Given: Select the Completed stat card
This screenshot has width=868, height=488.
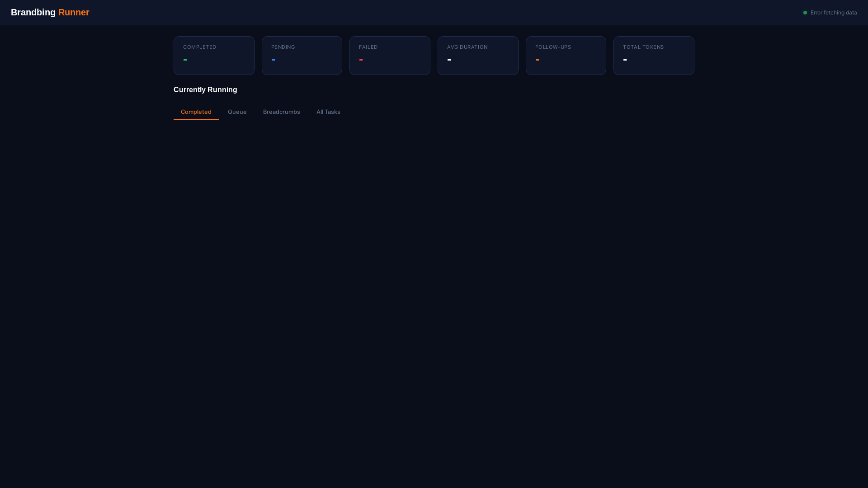Looking at the screenshot, I should pos(214,56).
